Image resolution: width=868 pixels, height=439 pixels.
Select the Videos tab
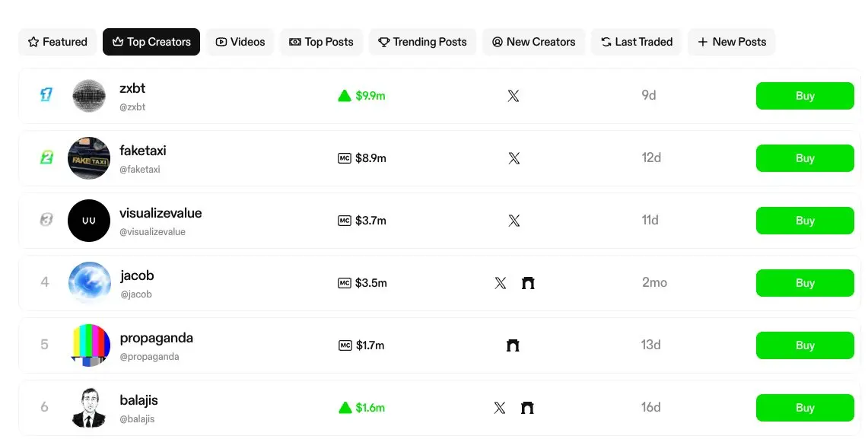(x=240, y=42)
